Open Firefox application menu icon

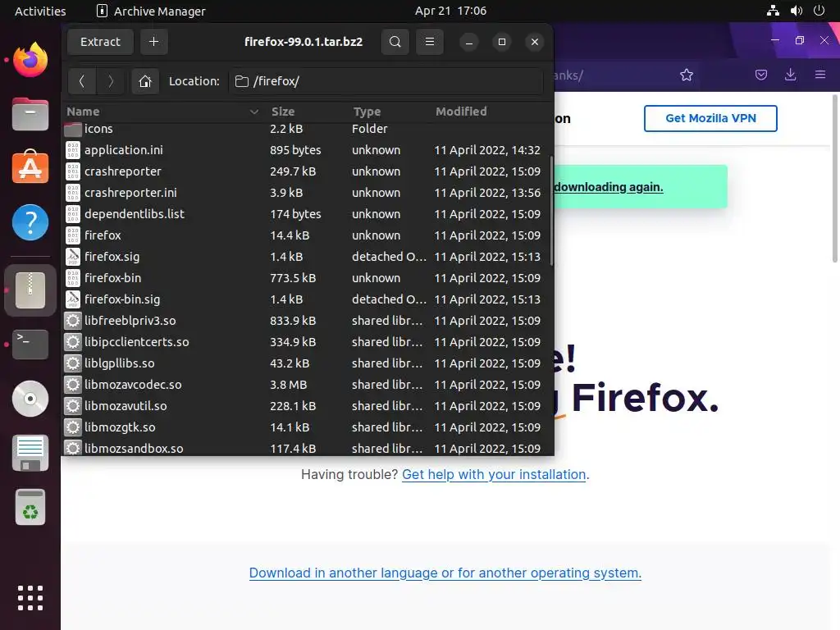820,75
